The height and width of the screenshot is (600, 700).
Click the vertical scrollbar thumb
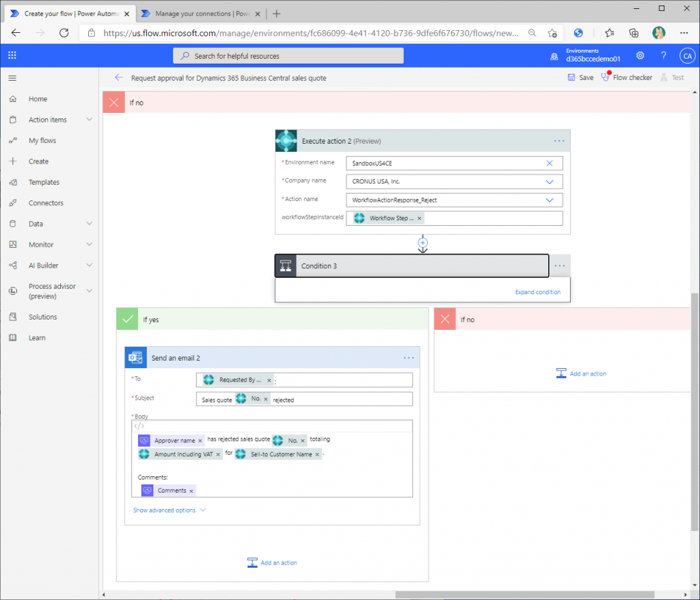tap(695, 411)
